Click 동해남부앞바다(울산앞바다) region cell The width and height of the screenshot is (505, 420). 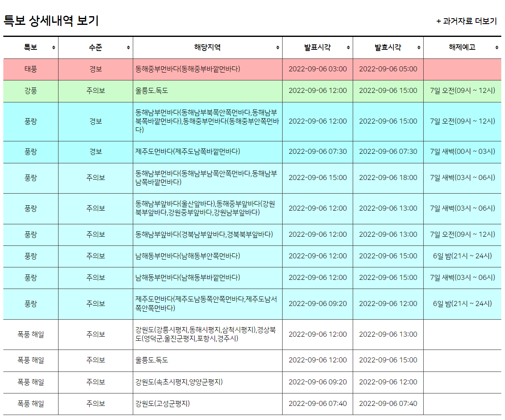[x=207, y=209]
